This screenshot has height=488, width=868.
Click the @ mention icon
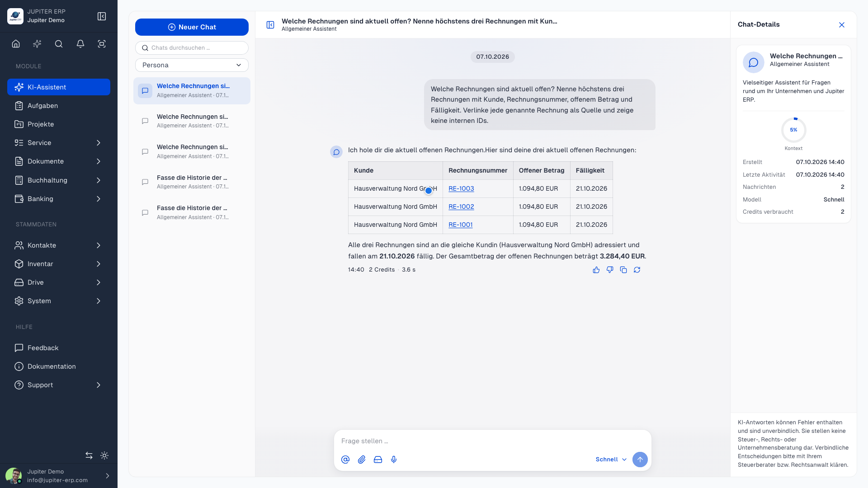[345, 460]
